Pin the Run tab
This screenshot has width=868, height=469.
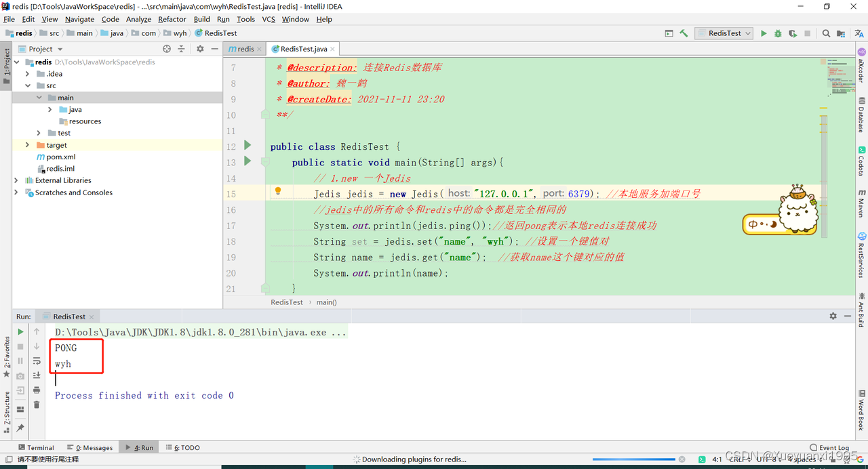tap(20, 426)
